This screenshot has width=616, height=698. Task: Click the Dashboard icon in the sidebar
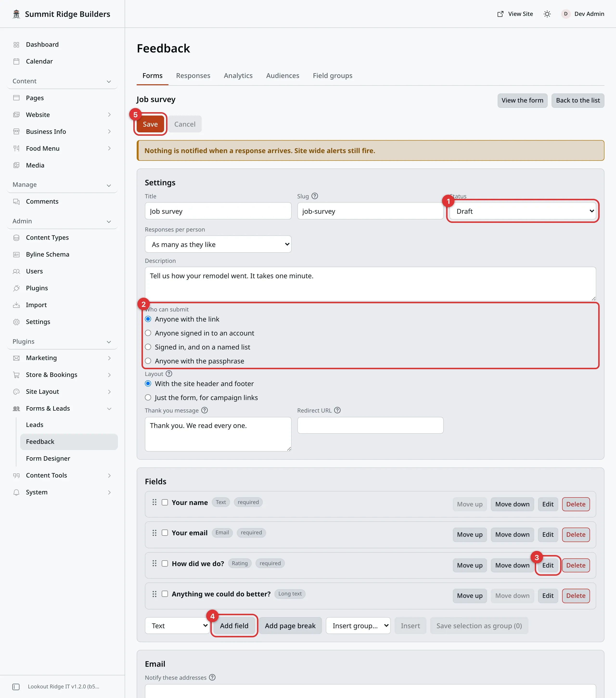tap(16, 45)
